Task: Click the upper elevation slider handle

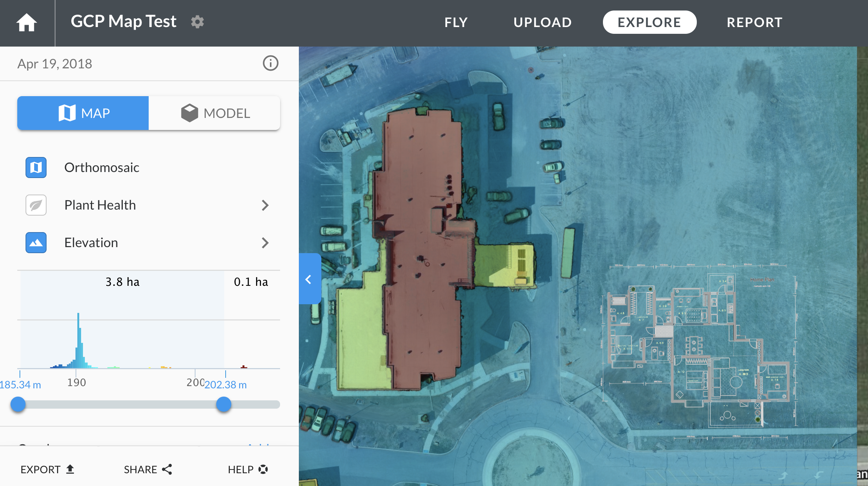Action: coord(224,404)
